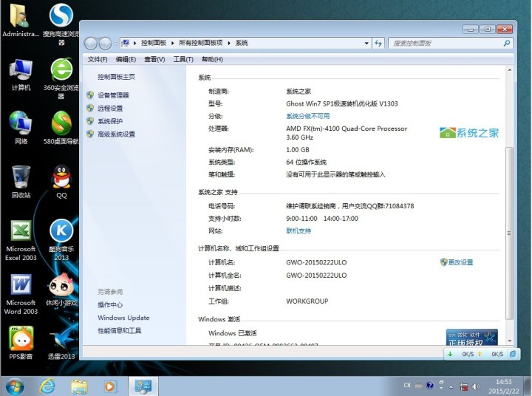
Task: Go forward with the navigation forward arrow
Action: click(x=105, y=43)
